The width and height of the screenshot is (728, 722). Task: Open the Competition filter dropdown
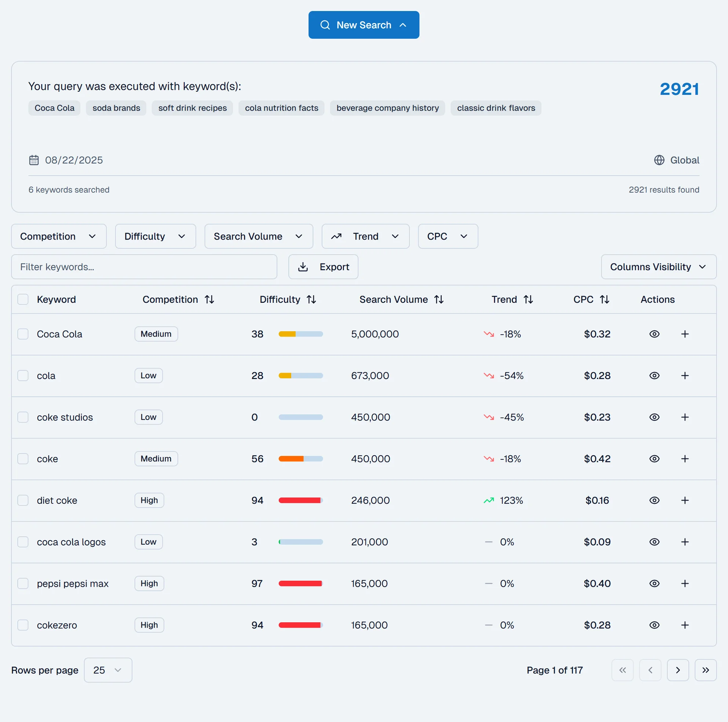click(58, 236)
